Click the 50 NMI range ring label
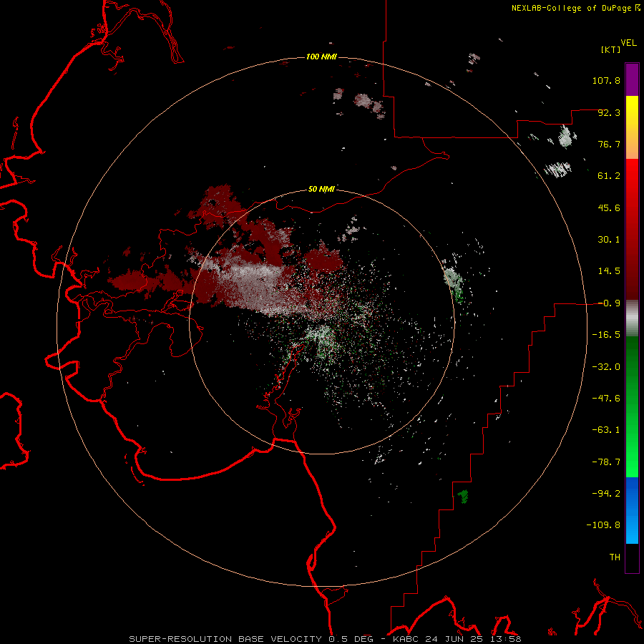Image resolution: width=644 pixels, height=644 pixels. pos(321,190)
